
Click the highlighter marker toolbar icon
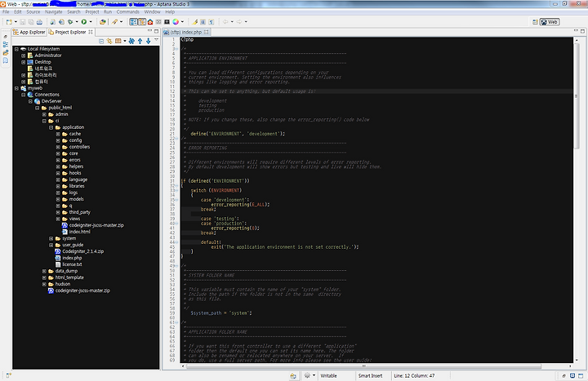195,22
